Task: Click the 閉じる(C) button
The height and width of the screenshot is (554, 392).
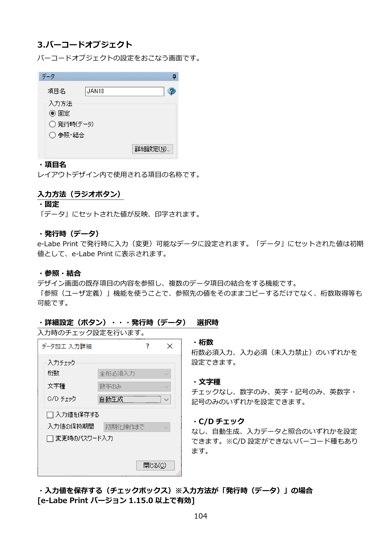Action: point(155,465)
